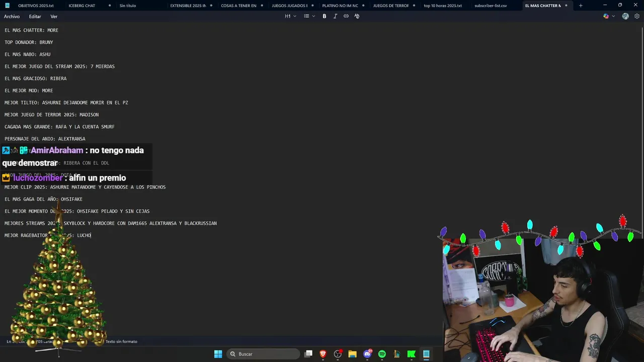Click line 'MEJOR JUEGO DE TERROR 2025: MADISON'
This screenshot has height=362, width=644.
pos(51,115)
